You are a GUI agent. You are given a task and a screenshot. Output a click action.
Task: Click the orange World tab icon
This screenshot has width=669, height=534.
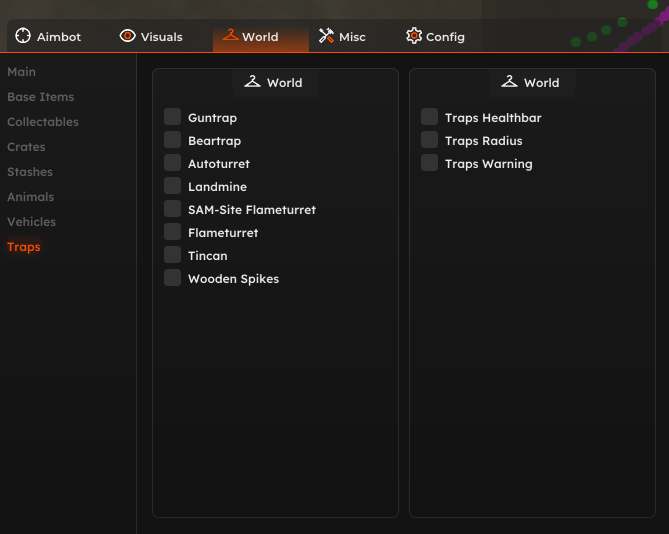(x=230, y=35)
